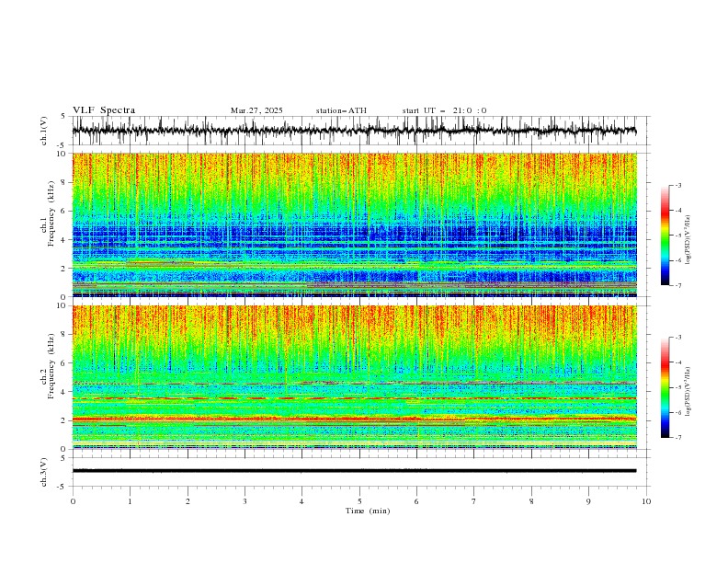The width and height of the screenshot is (728, 563).
Task: Click the lower color scale bar for ch.2
Action: point(665,387)
